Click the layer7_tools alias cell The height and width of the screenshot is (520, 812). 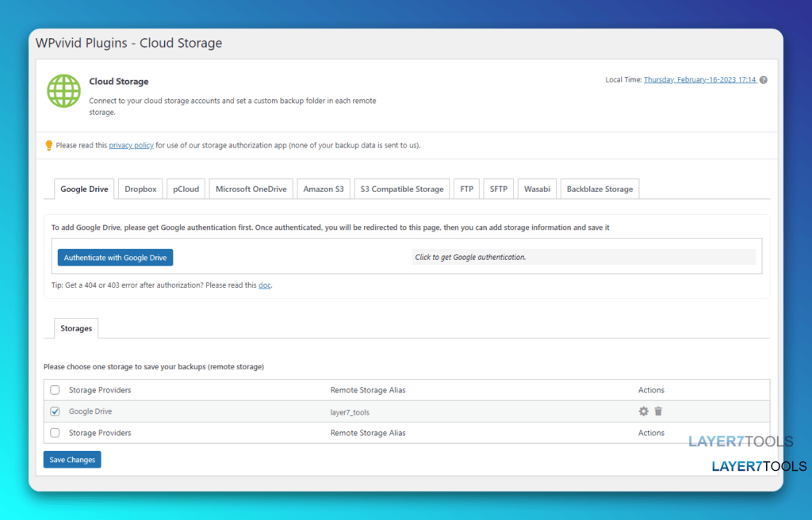(350, 412)
